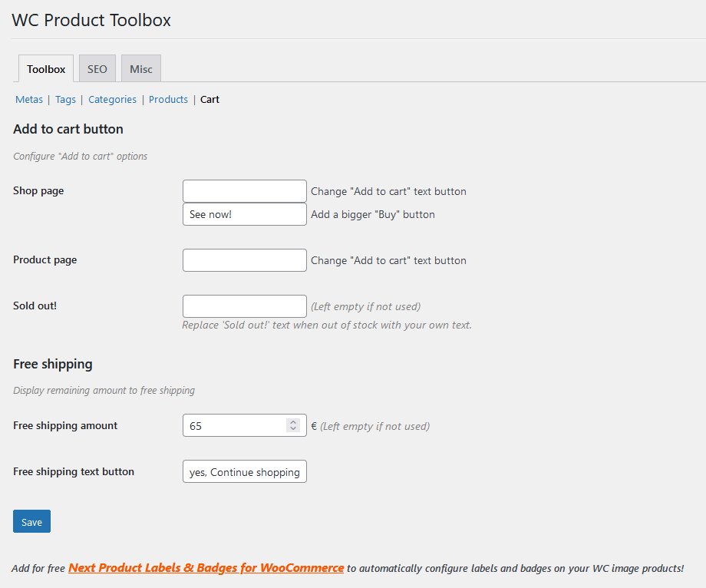706x588 pixels.
Task: Increase free shipping amount with up arrow
Action: 293,422
